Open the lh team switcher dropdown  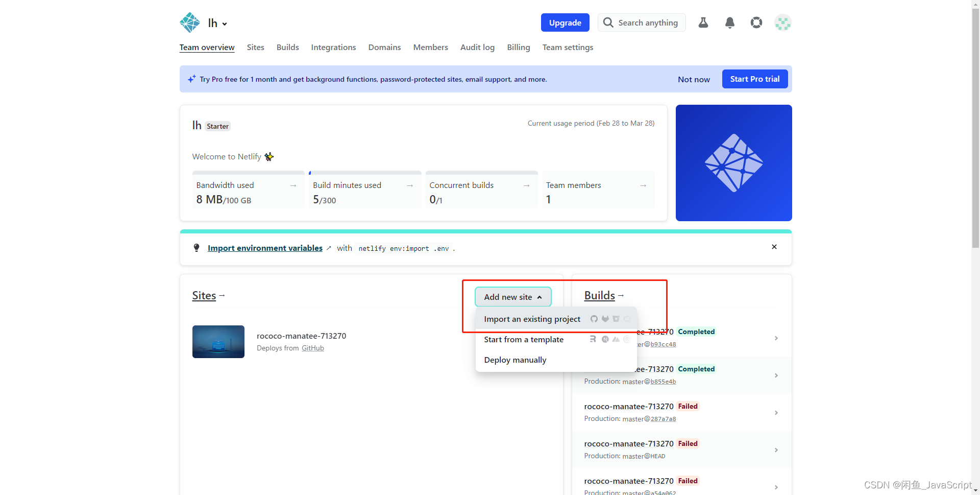tap(217, 23)
